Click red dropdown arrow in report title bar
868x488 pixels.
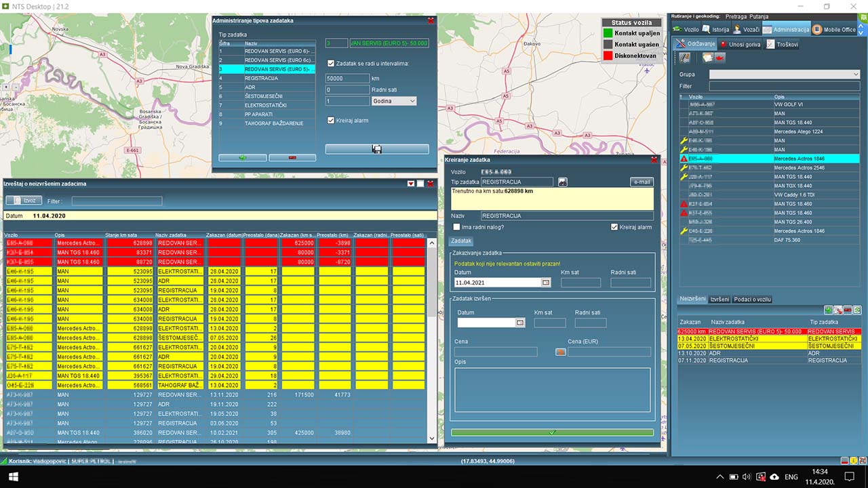[x=410, y=184]
